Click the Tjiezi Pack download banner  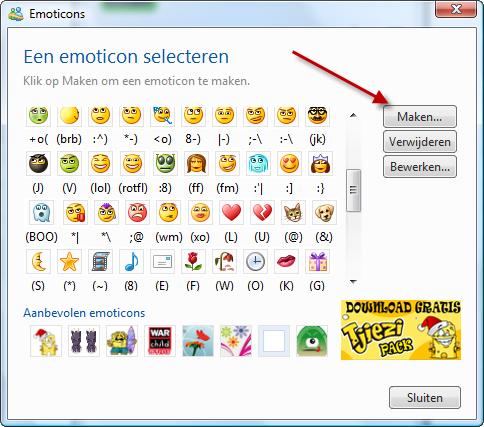pyautogui.click(x=401, y=330)
